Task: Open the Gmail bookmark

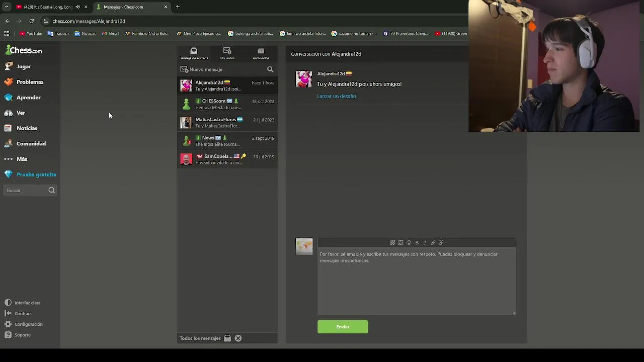Action: click(110, 34)
